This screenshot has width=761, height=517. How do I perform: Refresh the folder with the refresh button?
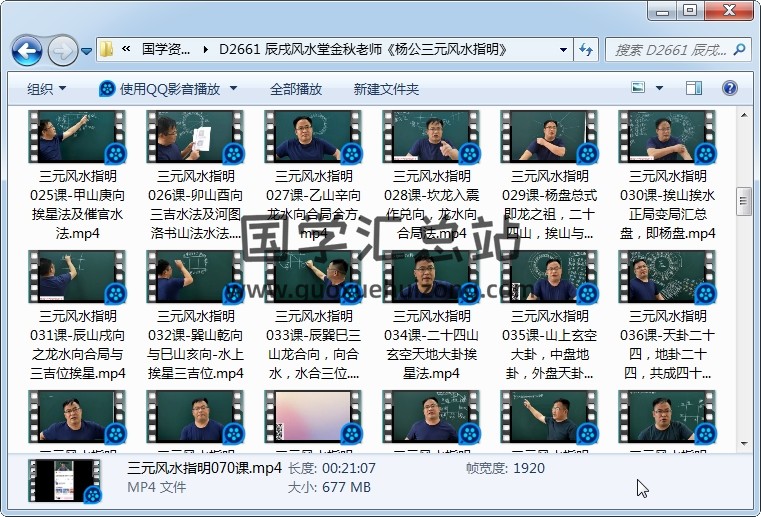(586, 50)
